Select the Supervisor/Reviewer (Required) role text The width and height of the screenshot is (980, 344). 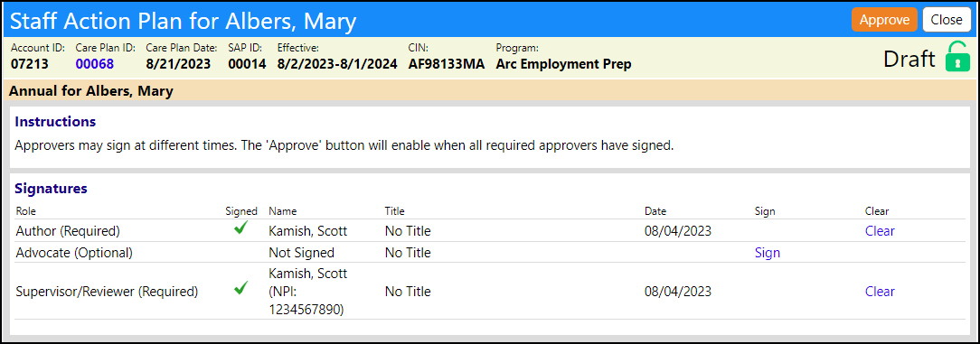pyautogui.click(x=107, y=292)
